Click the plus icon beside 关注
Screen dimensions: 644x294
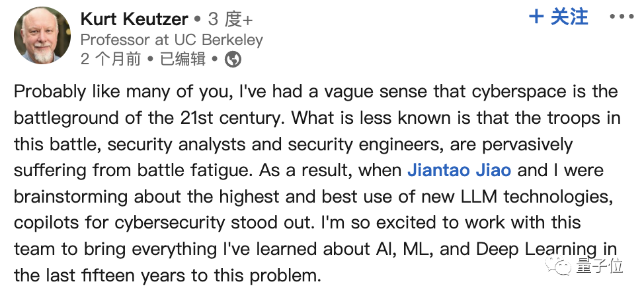tap(536, 17)
